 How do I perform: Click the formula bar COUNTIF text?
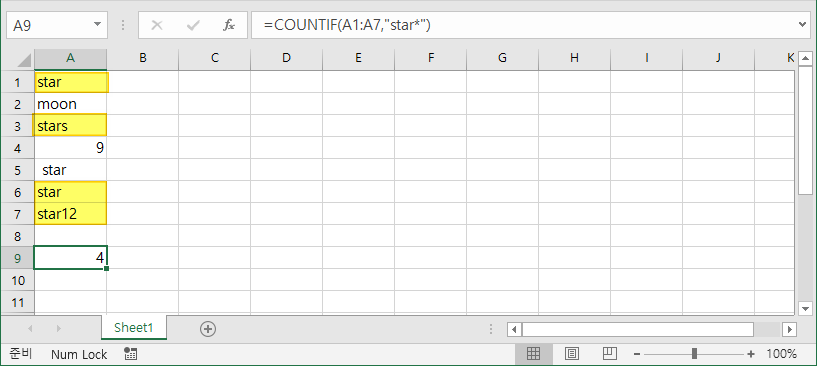[347, 25]
